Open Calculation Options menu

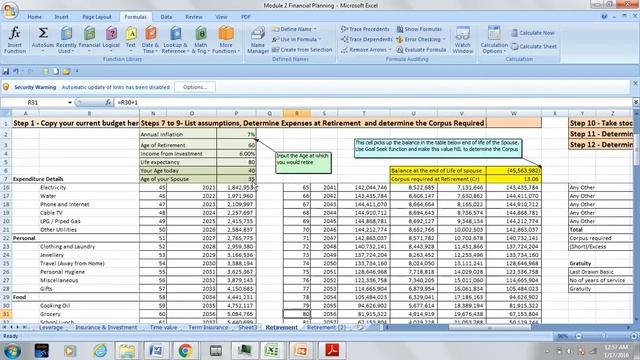click(x=494, y=39)
